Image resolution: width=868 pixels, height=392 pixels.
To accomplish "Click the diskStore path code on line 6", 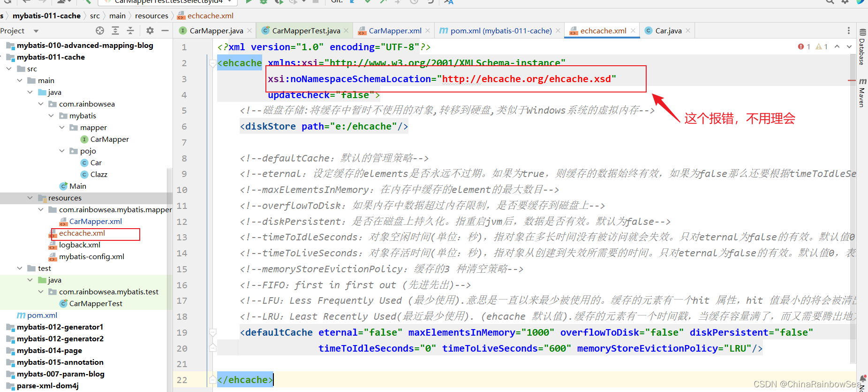I will coord(324,126).
